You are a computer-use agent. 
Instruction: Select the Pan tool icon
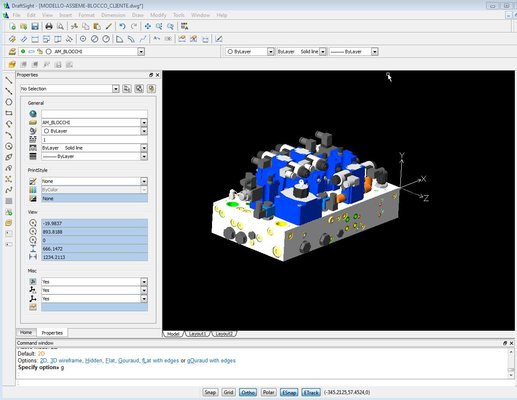[148, 26]
